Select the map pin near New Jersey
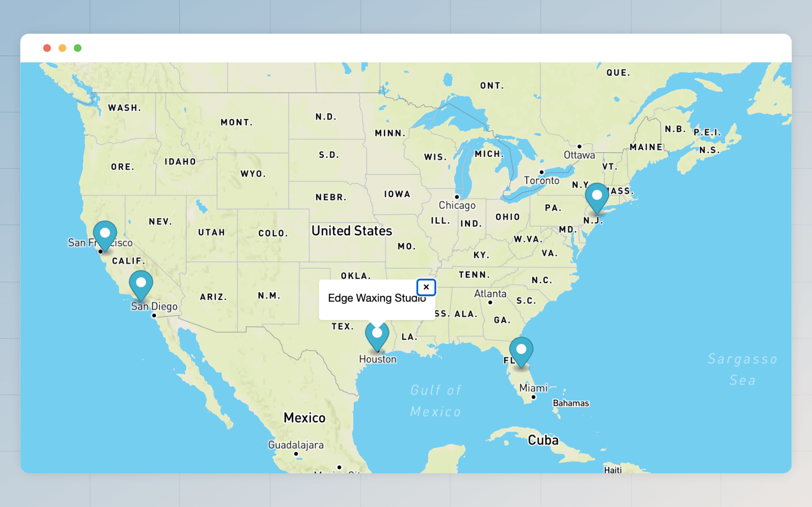This screenshot has width=812, height=507. click(597, 196)
